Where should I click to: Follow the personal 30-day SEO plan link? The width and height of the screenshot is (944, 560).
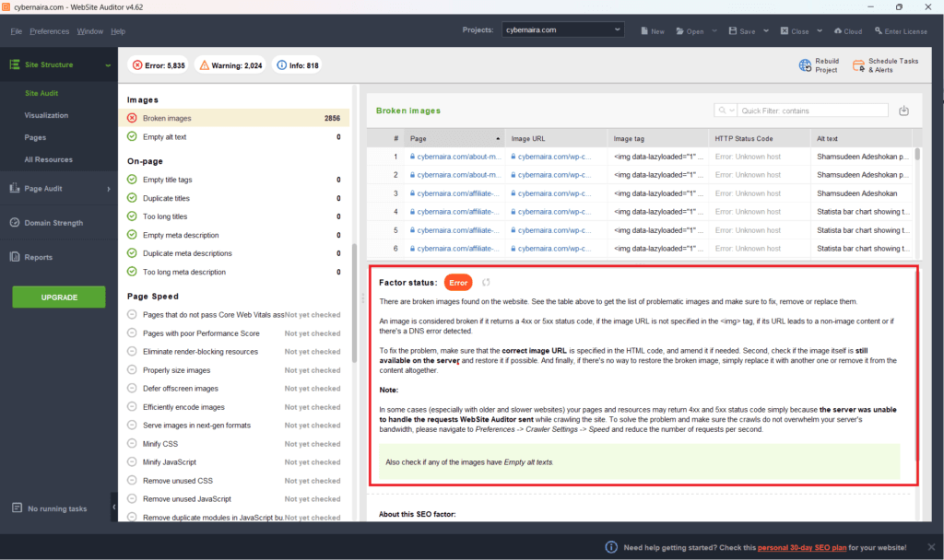802,547
